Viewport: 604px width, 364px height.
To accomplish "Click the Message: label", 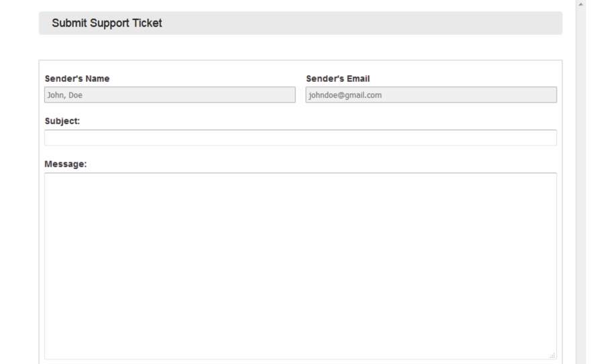I will click(x=66, y=164).
